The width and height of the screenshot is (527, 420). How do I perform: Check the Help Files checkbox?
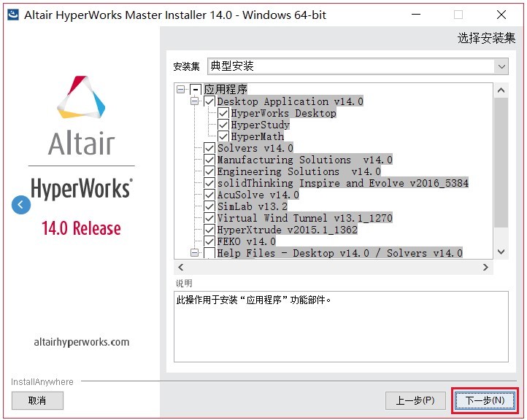click(x=209, y=253)
